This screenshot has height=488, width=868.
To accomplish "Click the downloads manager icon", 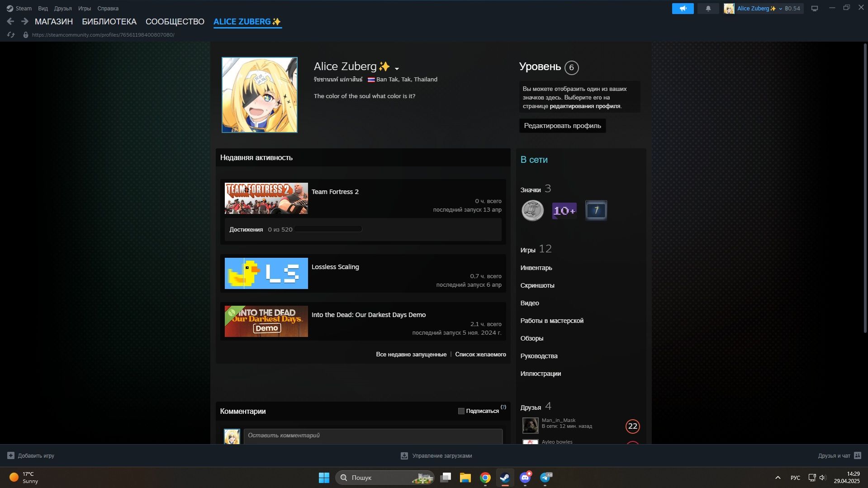I will click(x=404, y=455).
